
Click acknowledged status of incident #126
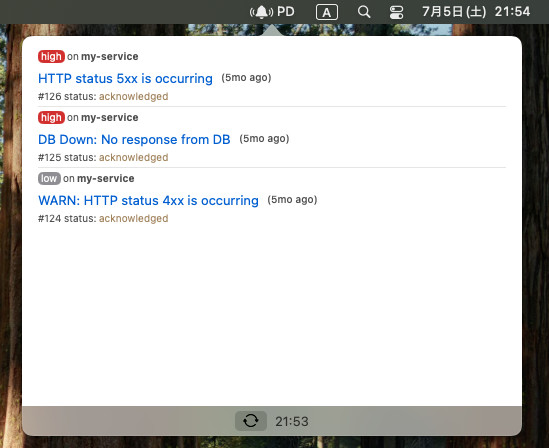tap(133, 96)
